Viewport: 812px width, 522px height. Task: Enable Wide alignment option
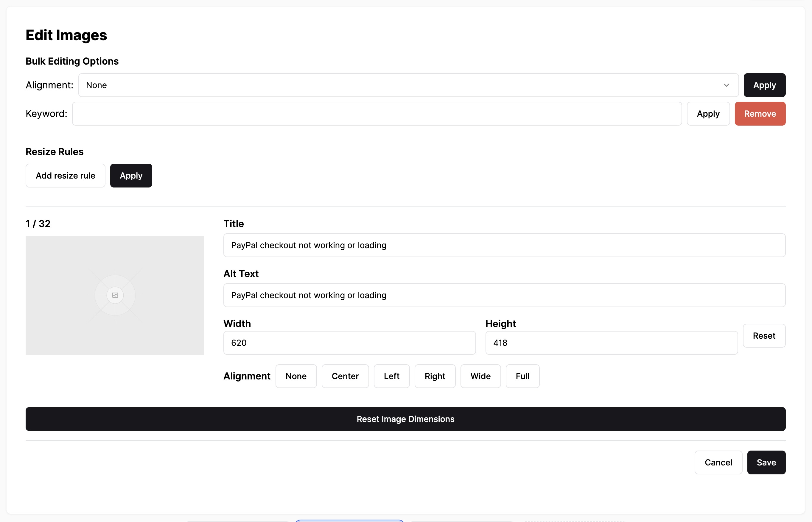click(480, 376)
